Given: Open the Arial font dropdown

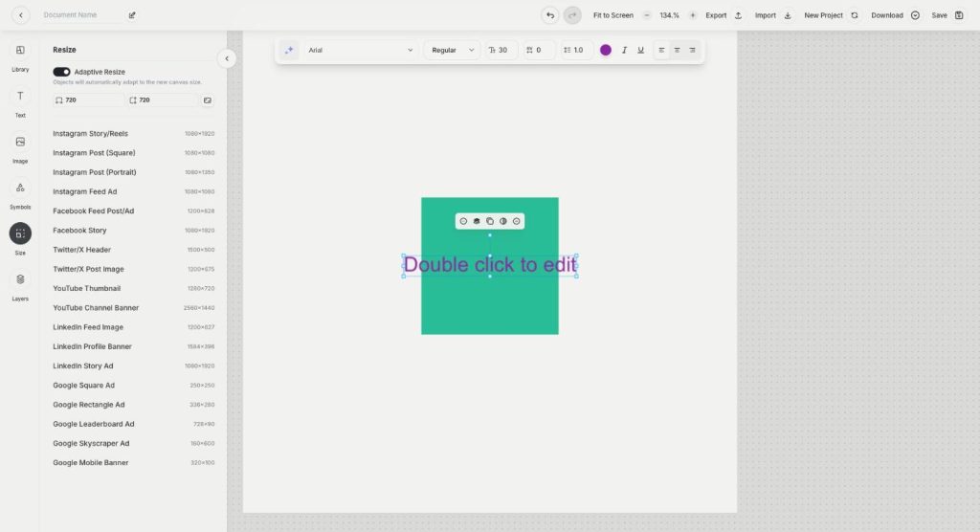Looking at the screenshot, I should coord(361,50).
